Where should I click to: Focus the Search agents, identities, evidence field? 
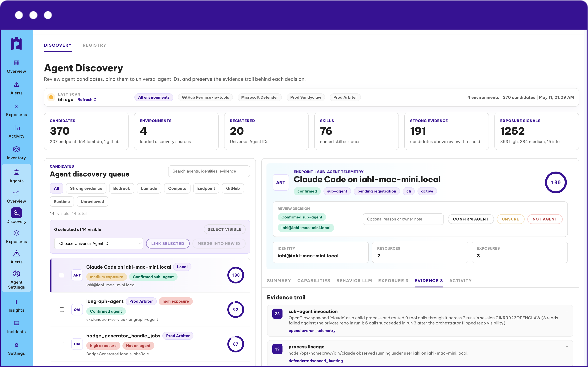[209, 171]
